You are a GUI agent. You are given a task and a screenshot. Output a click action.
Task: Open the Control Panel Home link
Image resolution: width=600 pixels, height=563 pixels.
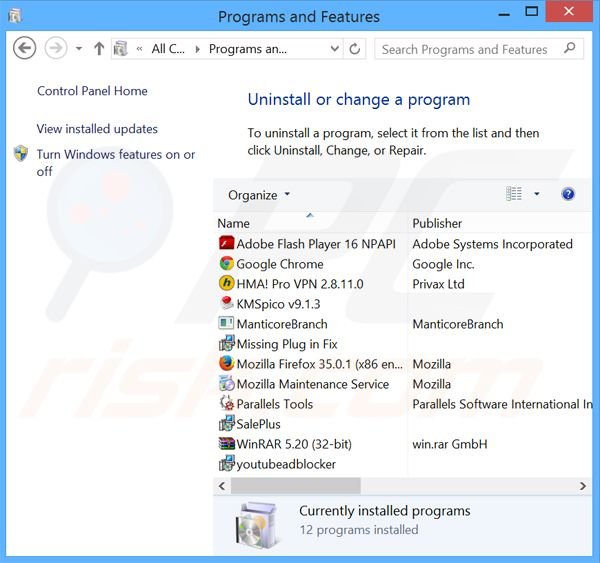click(92, 91)
